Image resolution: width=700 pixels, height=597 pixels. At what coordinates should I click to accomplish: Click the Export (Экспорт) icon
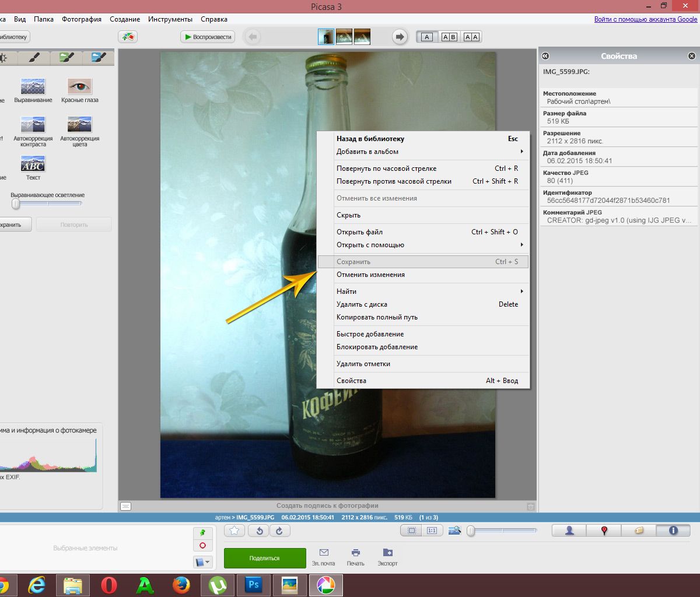[387, 557]
